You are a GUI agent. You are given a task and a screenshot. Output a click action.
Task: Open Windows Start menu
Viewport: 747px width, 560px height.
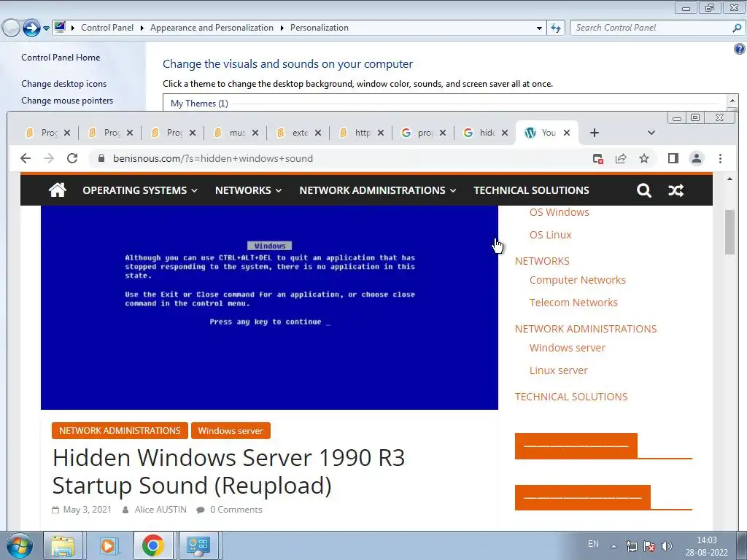(x=19, y=545)
